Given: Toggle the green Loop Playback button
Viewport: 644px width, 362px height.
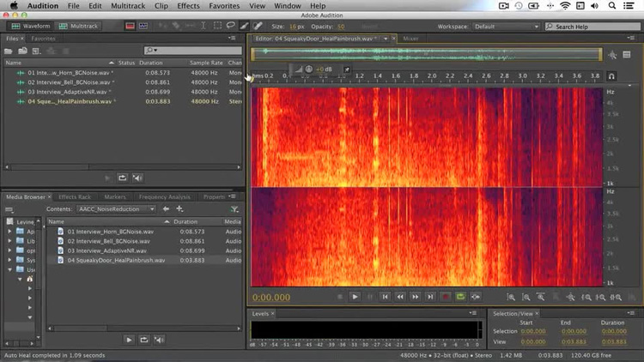Looking at the screenshot, I should coord(460,297).
